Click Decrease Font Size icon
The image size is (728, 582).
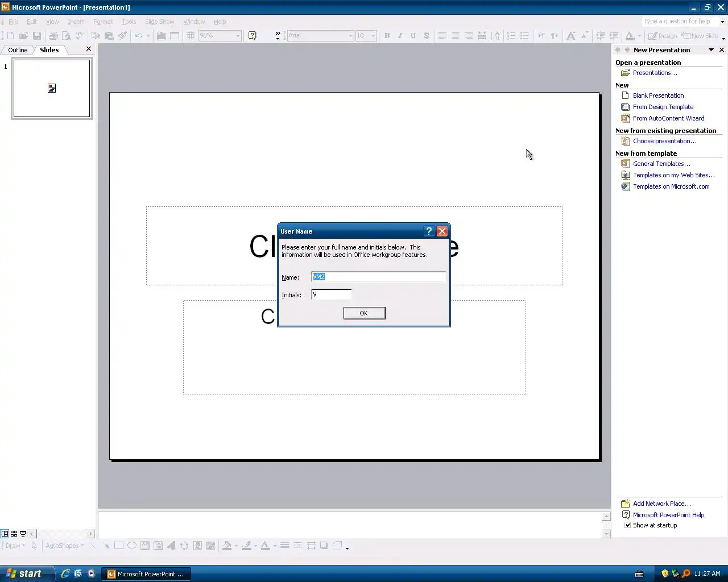pyautogui.click(x=584, y=36)
